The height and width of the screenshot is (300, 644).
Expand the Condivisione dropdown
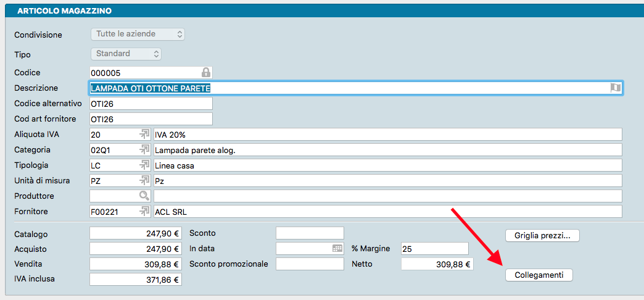click(x=138, y=34)
